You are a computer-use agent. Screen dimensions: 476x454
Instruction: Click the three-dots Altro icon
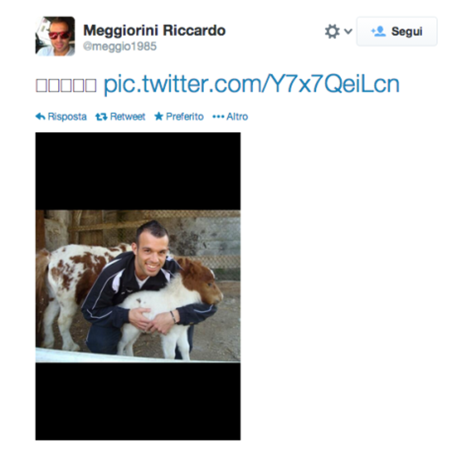tap(218, 116)
